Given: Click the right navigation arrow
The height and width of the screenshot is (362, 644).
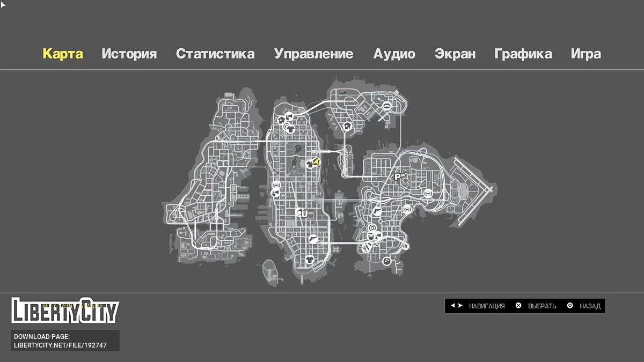Looking at the screenshot, I should [459, 306].
